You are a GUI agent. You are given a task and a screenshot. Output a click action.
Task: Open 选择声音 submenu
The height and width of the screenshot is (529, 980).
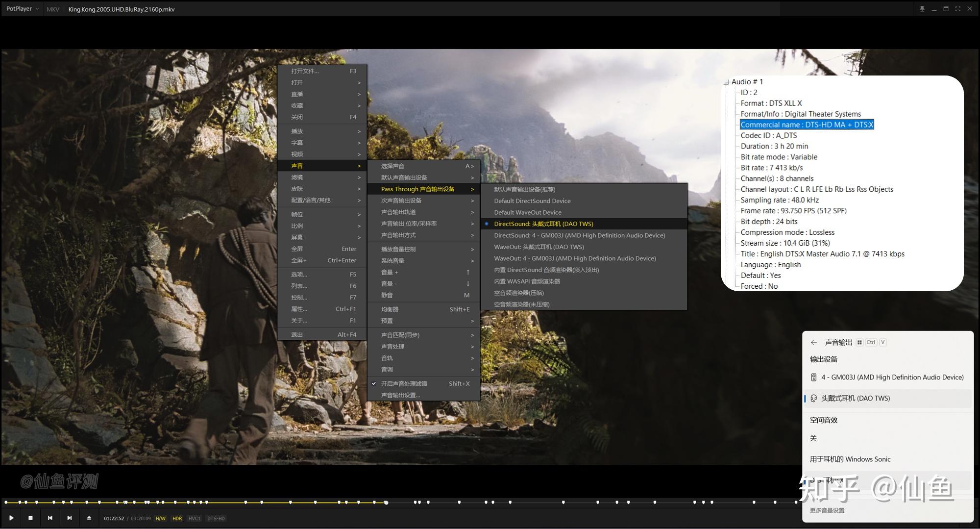(424, 166)
